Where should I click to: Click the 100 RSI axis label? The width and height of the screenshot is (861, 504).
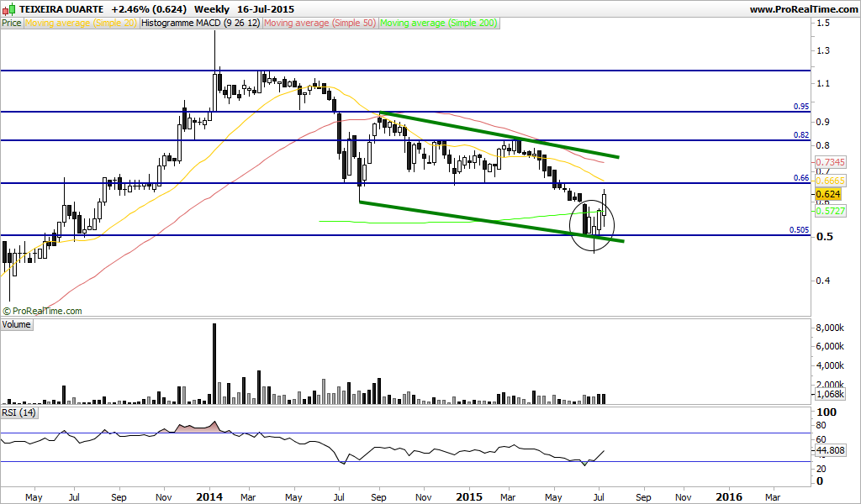tap(827, 412)
